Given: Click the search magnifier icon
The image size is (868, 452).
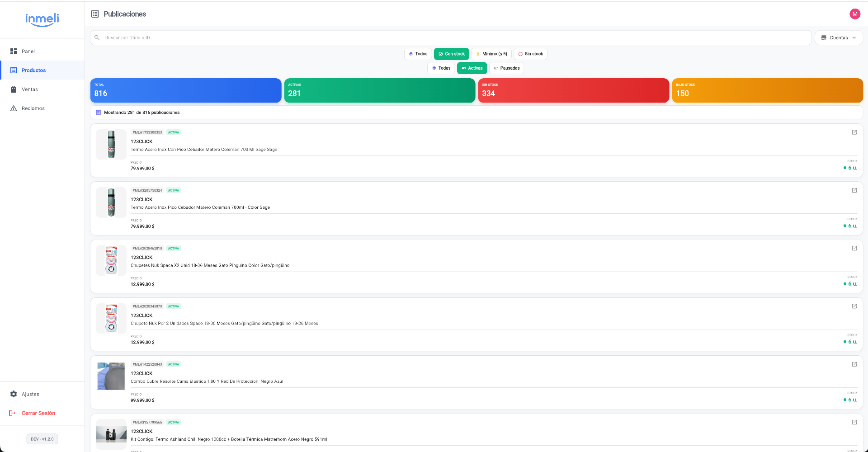Looking at the screenshot, I should (x=97, y=38).
